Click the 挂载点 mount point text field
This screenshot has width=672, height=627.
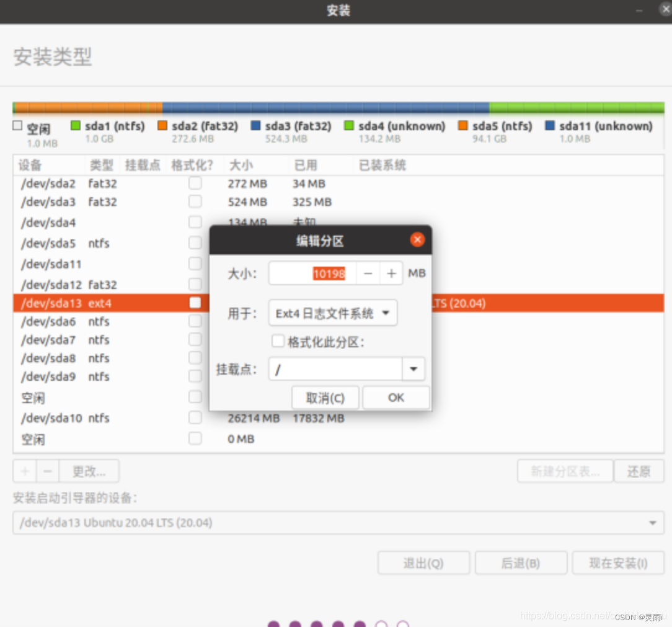[335, 369]
